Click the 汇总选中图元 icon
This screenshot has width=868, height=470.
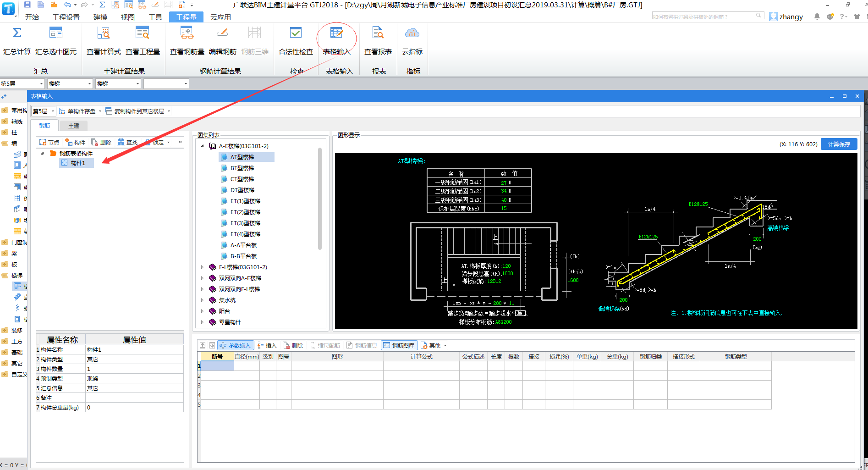tap(56, 33)
